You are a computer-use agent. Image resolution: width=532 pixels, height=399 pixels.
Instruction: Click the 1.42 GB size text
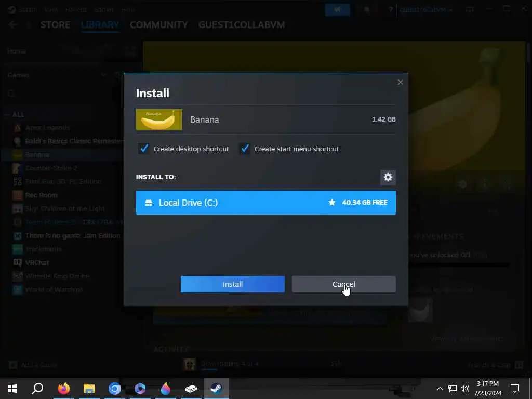(383, 119)
